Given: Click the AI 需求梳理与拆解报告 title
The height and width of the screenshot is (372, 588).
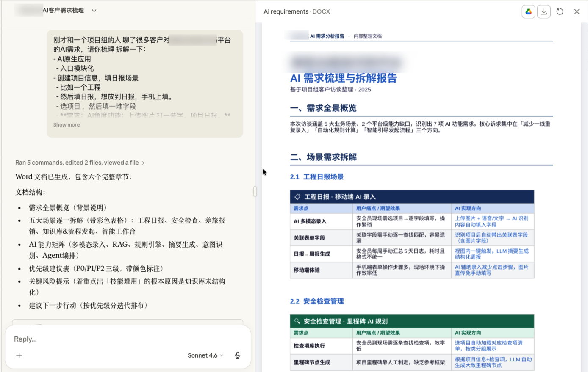Looking at the screenshot, I should click(x=343, y=78).
